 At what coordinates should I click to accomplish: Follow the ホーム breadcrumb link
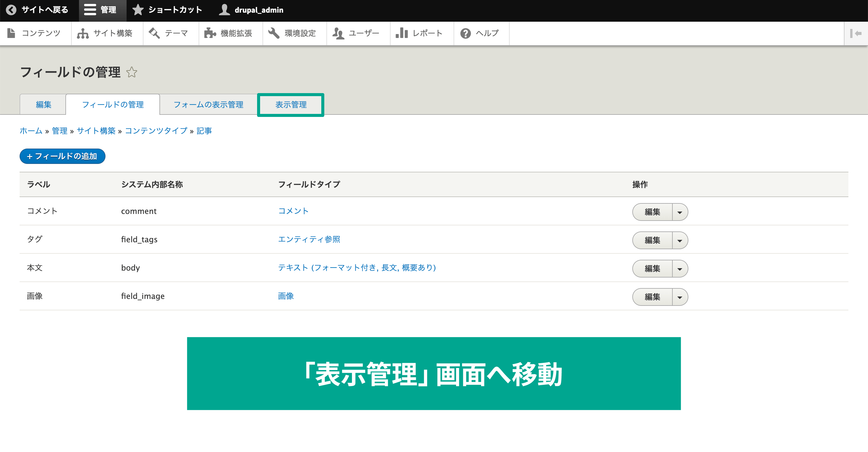(31, 131)
